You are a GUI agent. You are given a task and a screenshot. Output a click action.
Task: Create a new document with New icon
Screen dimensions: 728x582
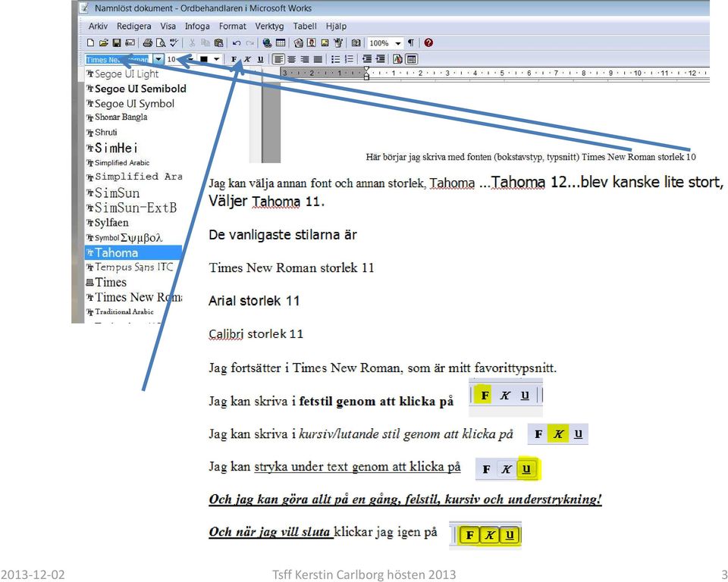[x=90, y=42]
